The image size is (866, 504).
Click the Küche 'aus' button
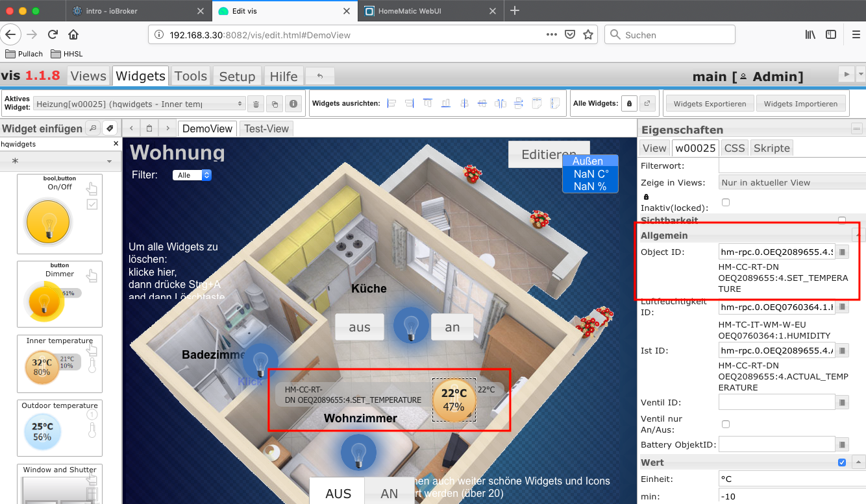pos(360,327)
